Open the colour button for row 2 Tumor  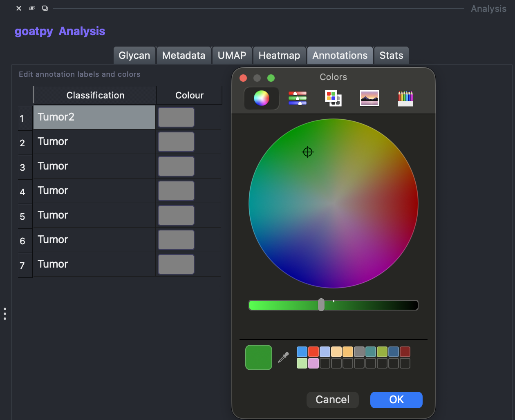(x=176, y=142)
